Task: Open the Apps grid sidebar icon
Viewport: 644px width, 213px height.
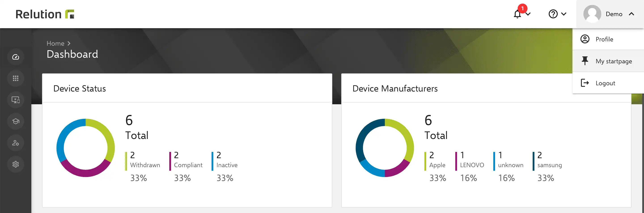Action: (x=15, y=79)
